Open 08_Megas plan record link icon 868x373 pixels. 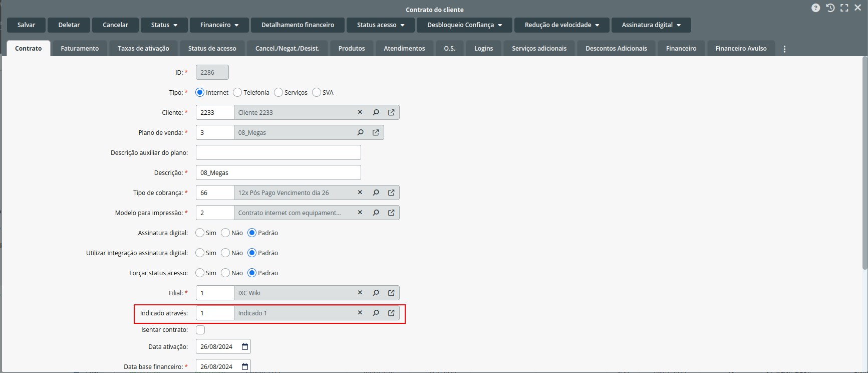376,132
